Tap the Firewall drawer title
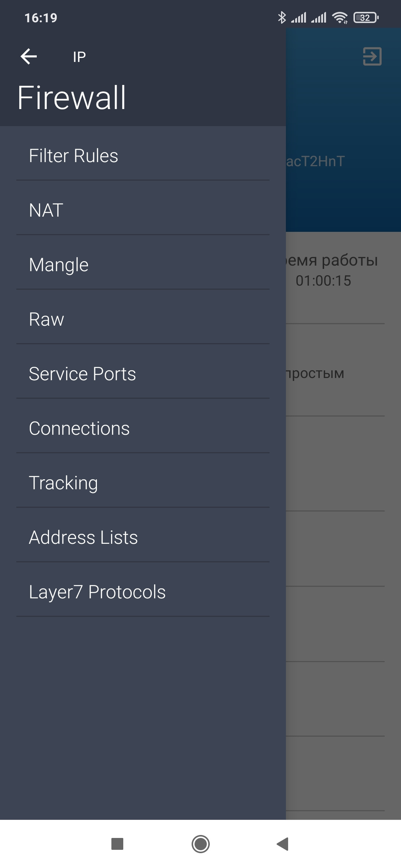 click(x=72, y=98)
